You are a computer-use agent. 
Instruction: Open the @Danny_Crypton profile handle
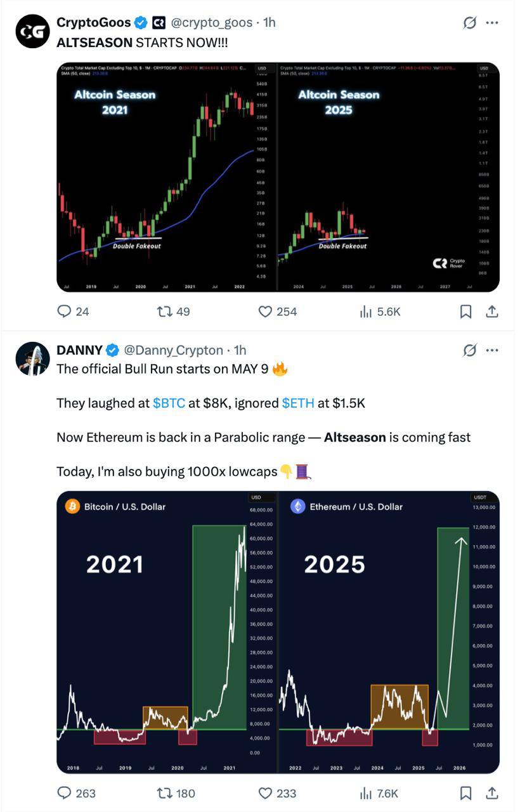(x=173, y=350)
